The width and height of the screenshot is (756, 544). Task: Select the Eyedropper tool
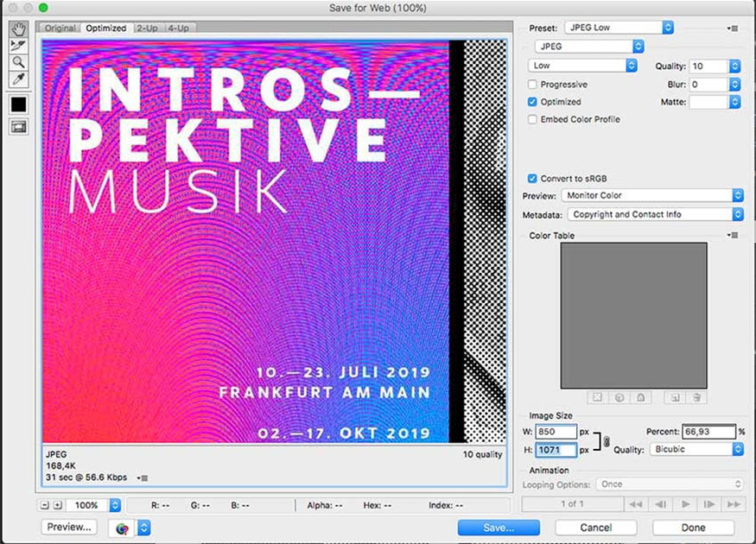coord(18,79)
